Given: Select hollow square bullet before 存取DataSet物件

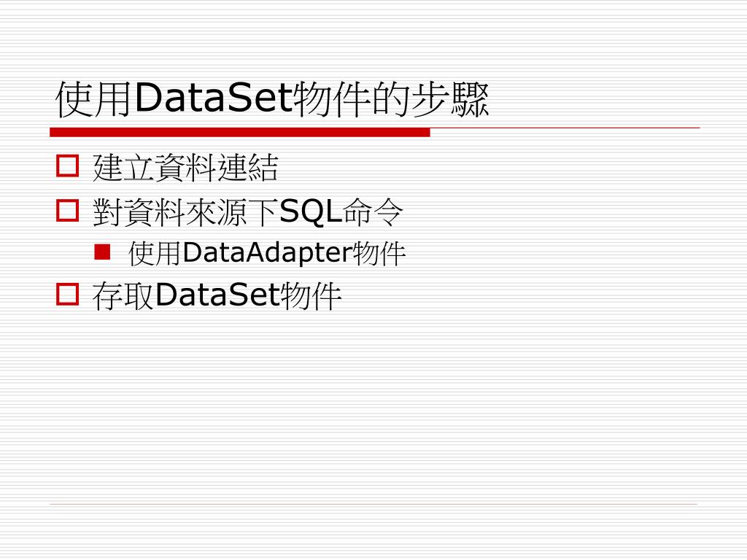Looking at the screenshot, I should pos(67,295).
